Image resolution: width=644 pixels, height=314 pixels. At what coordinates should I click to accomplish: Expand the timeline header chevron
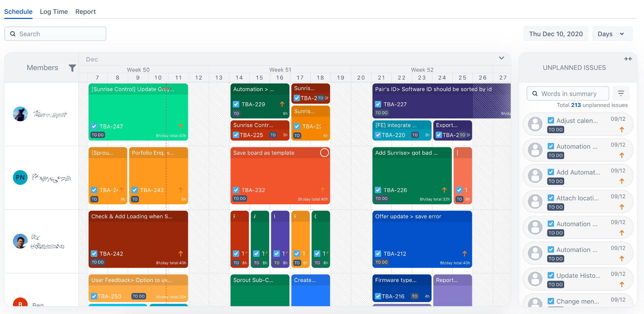tap(501, 58)
